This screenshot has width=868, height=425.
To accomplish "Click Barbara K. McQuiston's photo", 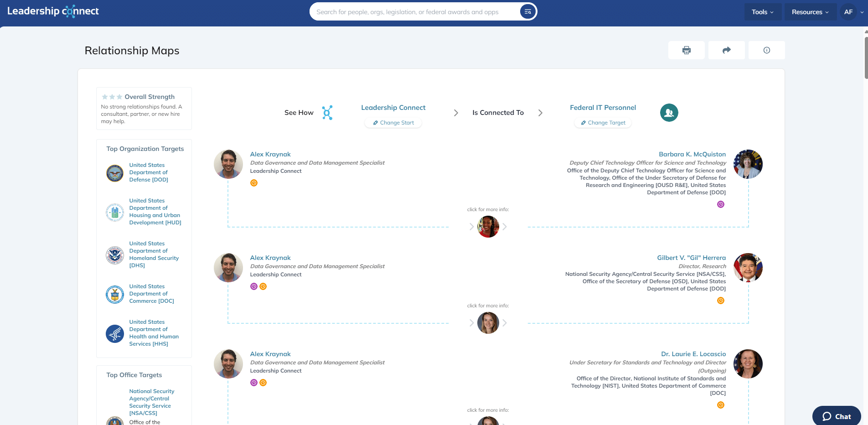I will 748,164.
